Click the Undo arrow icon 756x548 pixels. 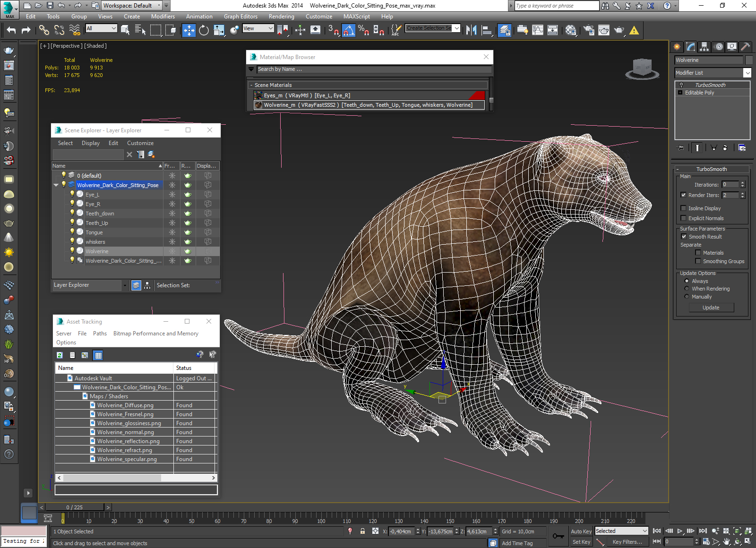(x=11, y=30)
